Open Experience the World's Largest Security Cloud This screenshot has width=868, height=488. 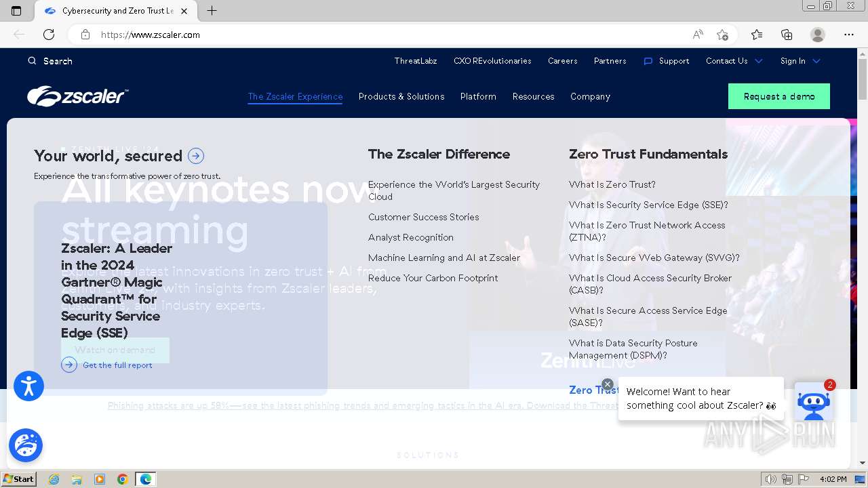(x=454, y=190)
